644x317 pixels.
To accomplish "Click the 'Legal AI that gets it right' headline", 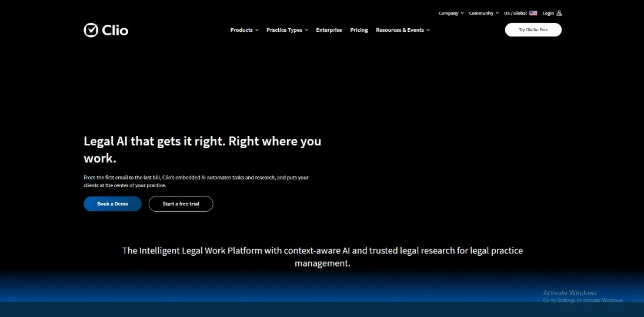I will tap(202, 149).
